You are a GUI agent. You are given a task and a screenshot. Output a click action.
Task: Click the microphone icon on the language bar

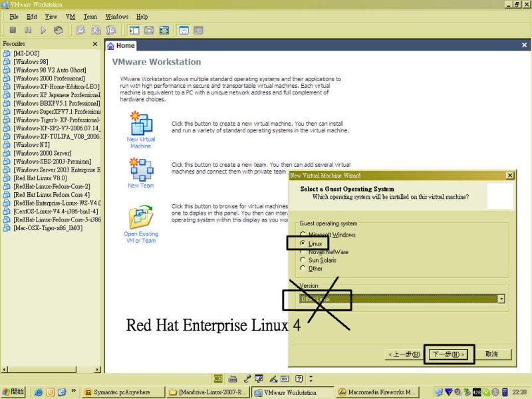point(247,378)
